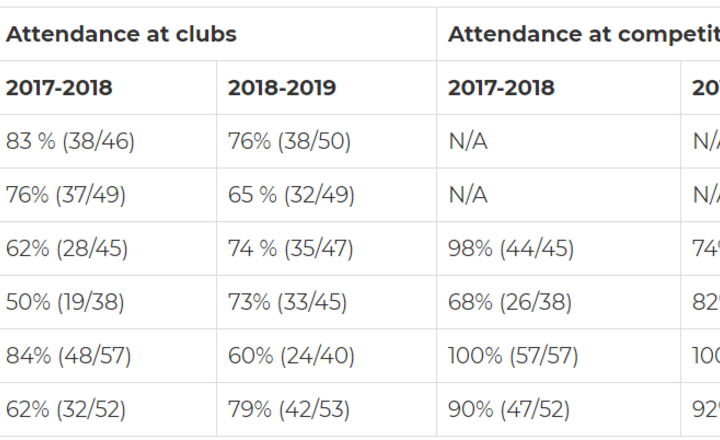Click the 'Attendance at clubs' header cell
720x440 pixels.
tap(121, 34)
